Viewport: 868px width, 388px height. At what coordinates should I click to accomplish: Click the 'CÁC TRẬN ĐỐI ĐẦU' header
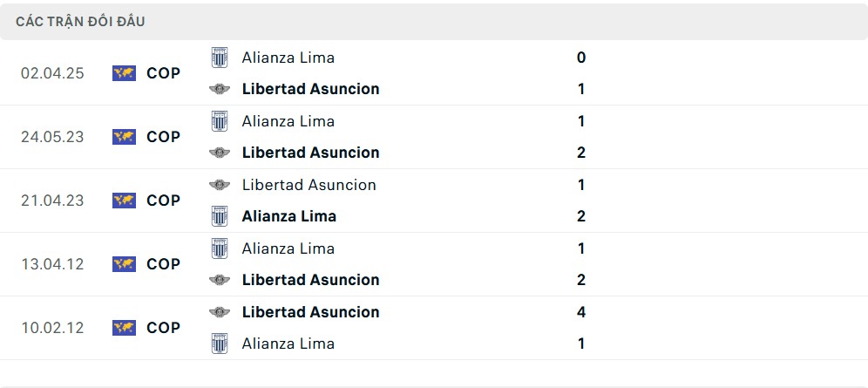coord(80,22)
